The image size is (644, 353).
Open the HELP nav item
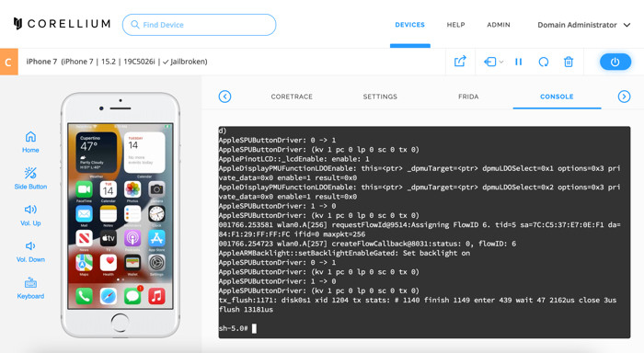coord(456,25)
